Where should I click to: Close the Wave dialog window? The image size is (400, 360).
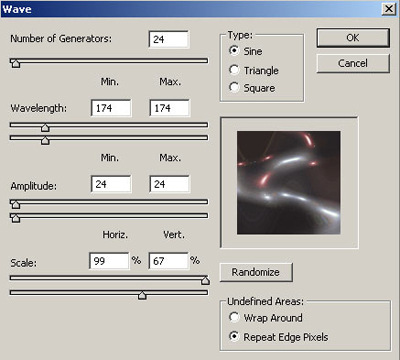pyautogui.click(x=389, y=8)
